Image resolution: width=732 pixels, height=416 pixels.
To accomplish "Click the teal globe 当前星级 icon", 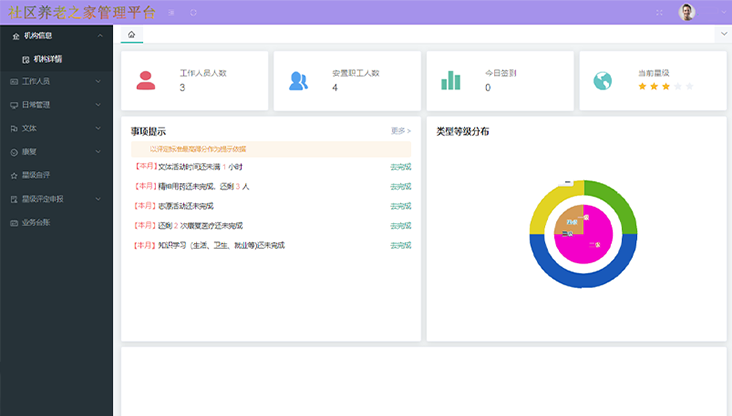I will point(602,81).
